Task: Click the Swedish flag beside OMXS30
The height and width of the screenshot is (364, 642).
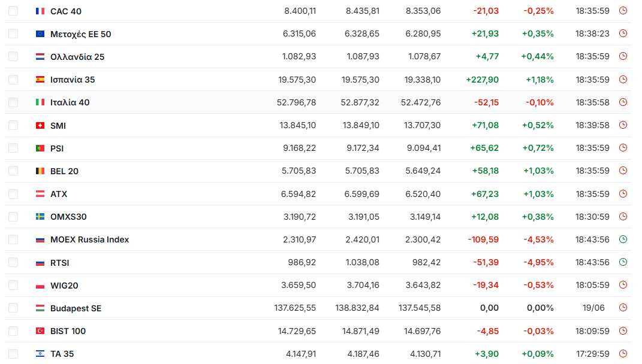Action: click(x=40, y=217)
